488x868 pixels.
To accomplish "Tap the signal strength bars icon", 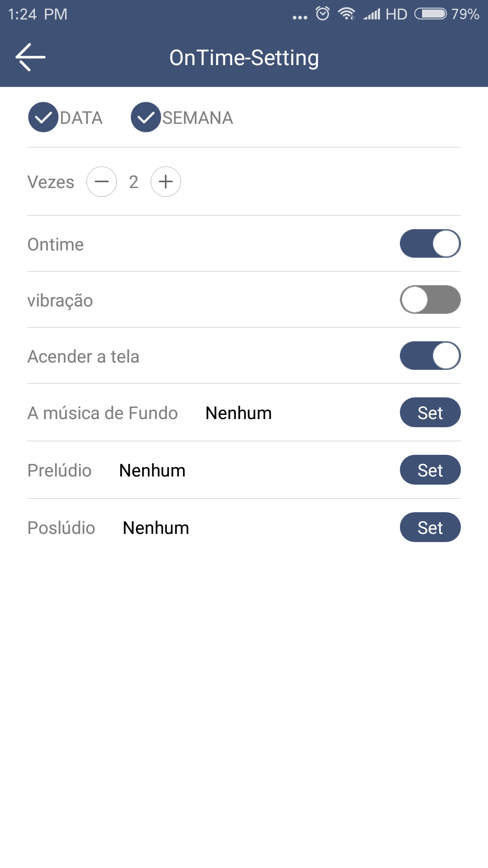I will tap(372, 14).
